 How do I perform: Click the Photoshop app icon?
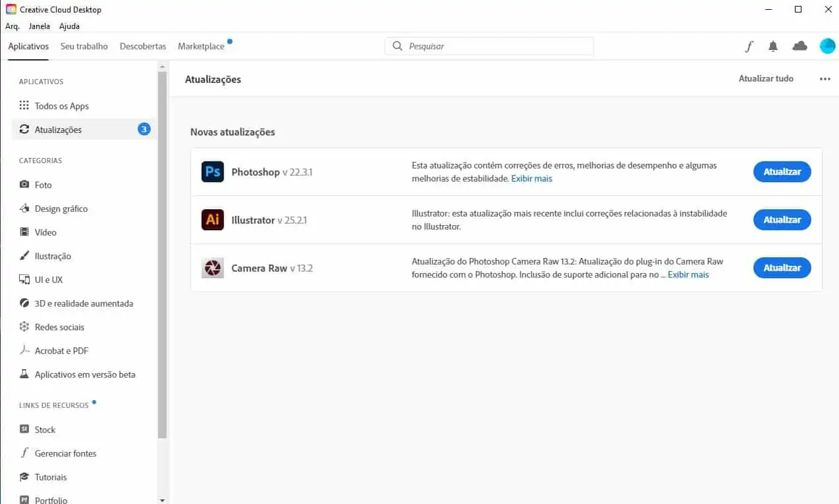pos(213,172)
